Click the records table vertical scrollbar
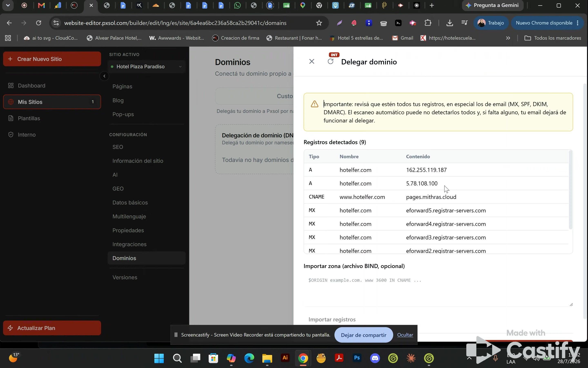The width and height of the screenshot is (588, 368). tap(570, 190)
